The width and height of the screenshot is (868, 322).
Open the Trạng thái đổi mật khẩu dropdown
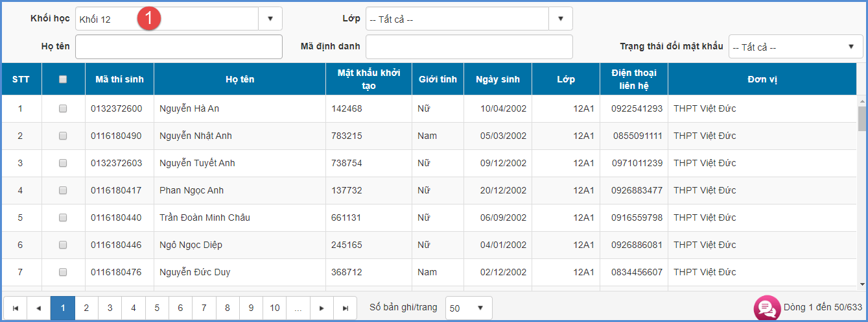coord(850,47)
